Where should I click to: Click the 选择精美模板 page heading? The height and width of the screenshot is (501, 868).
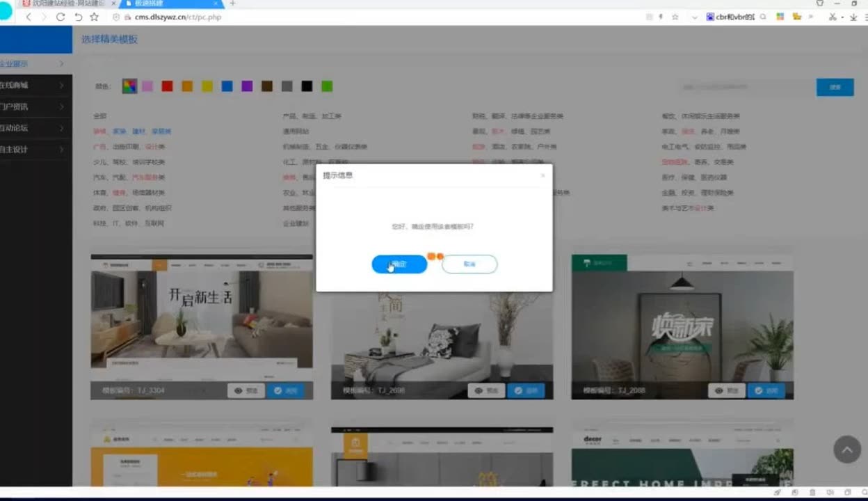[x=110, y=40]
